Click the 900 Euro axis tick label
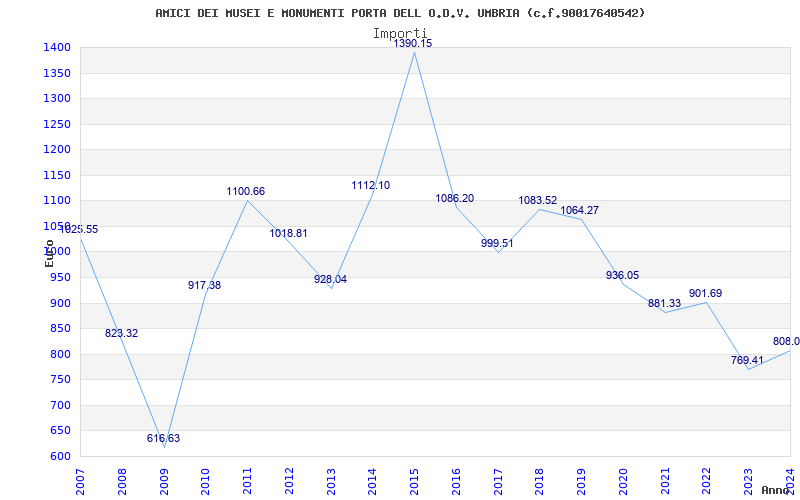Viewport: 800px width, 500px height. coord(59,303)
